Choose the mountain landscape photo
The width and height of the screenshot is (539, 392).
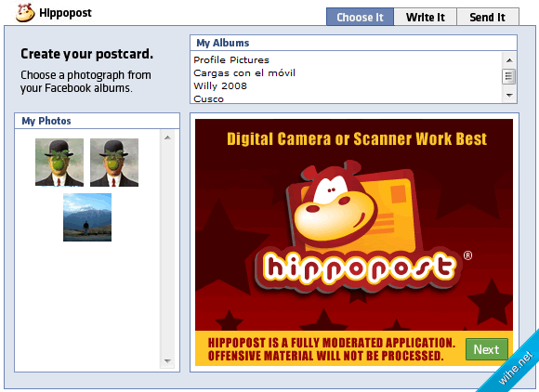[x=87, y=217]
